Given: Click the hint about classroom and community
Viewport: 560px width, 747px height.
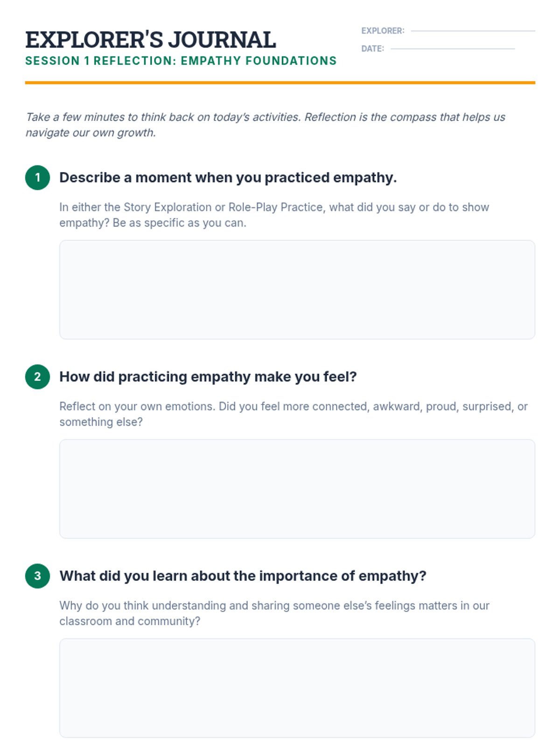Looking at the screenshot, I should tap(274, 613).
